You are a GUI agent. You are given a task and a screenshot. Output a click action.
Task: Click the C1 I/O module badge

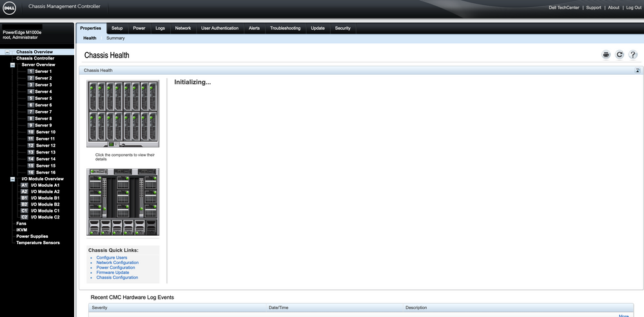pos(24,211)
